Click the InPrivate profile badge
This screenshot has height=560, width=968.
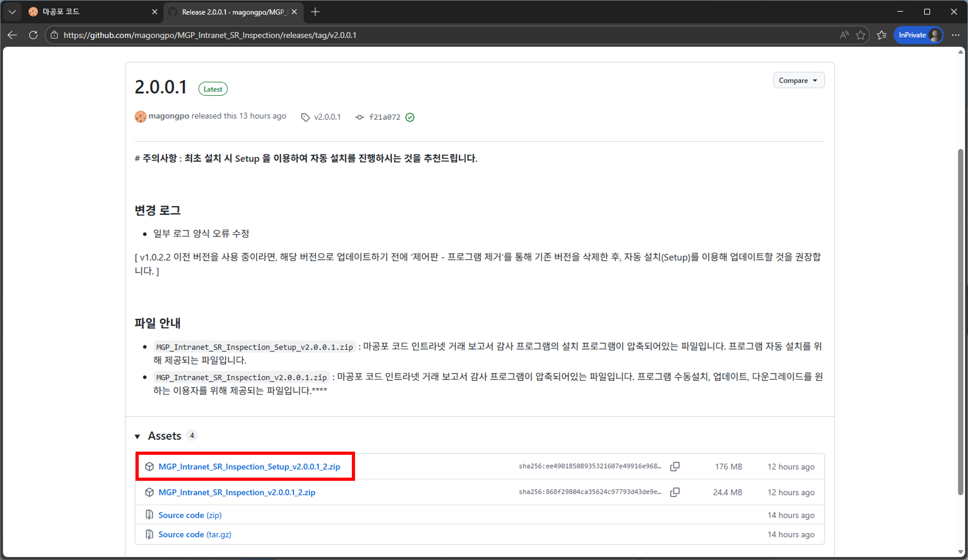pos(918,35)
